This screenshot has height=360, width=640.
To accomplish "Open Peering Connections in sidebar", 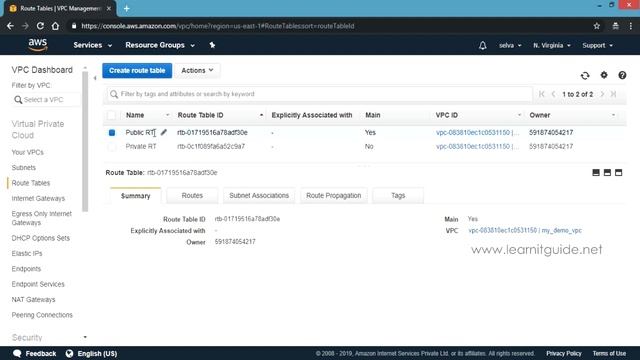I will 42,315.
